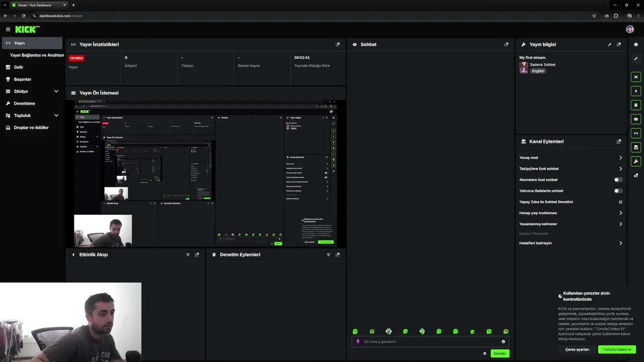644x362 pixels.
Task: Click the browser address bar
Action: click(310, 16)
